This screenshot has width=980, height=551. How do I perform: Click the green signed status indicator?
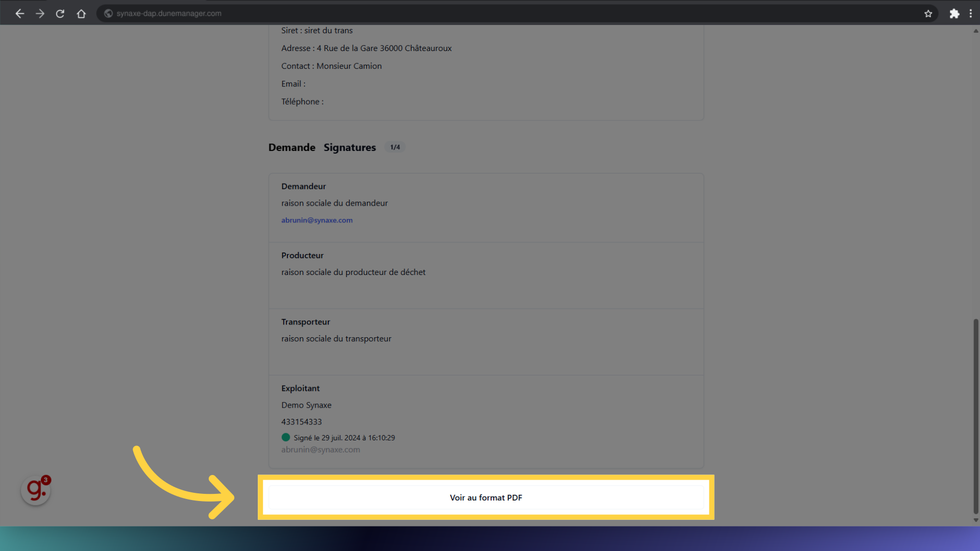(x=286, y=437)
